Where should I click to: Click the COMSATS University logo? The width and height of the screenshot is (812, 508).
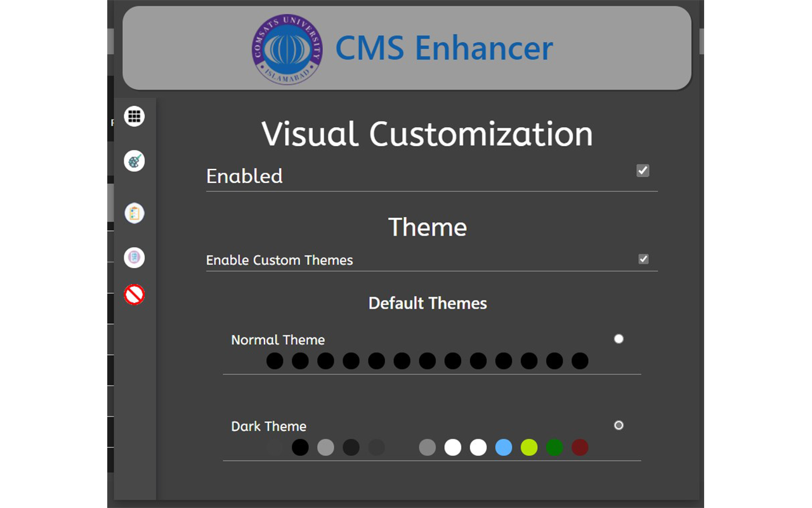coord(287,49)
